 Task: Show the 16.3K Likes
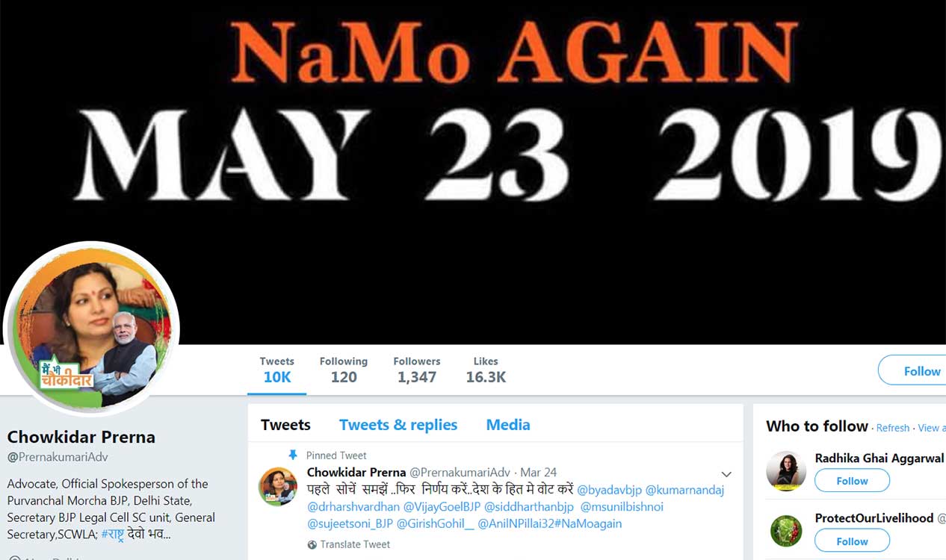(x=486, y=370)
